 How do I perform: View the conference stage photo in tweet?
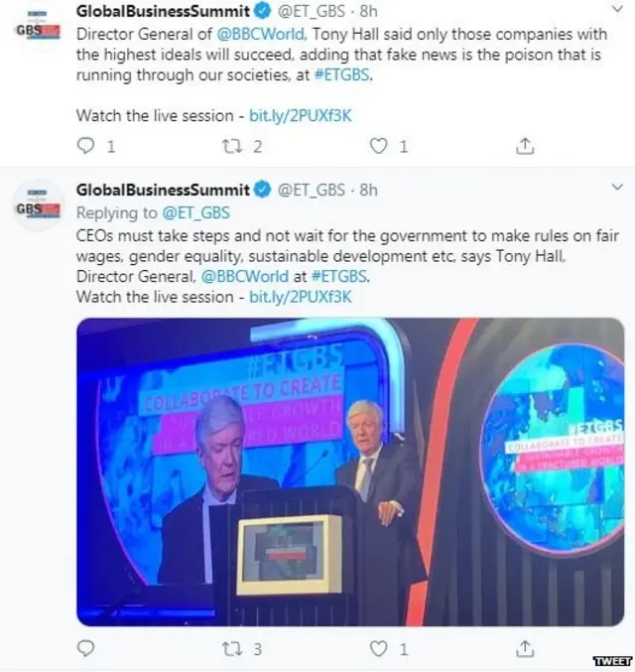pyautogui.click(x=350, y=471)
